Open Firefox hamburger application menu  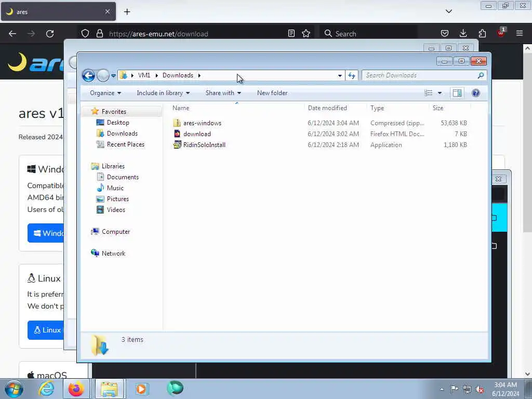(520, 34)
